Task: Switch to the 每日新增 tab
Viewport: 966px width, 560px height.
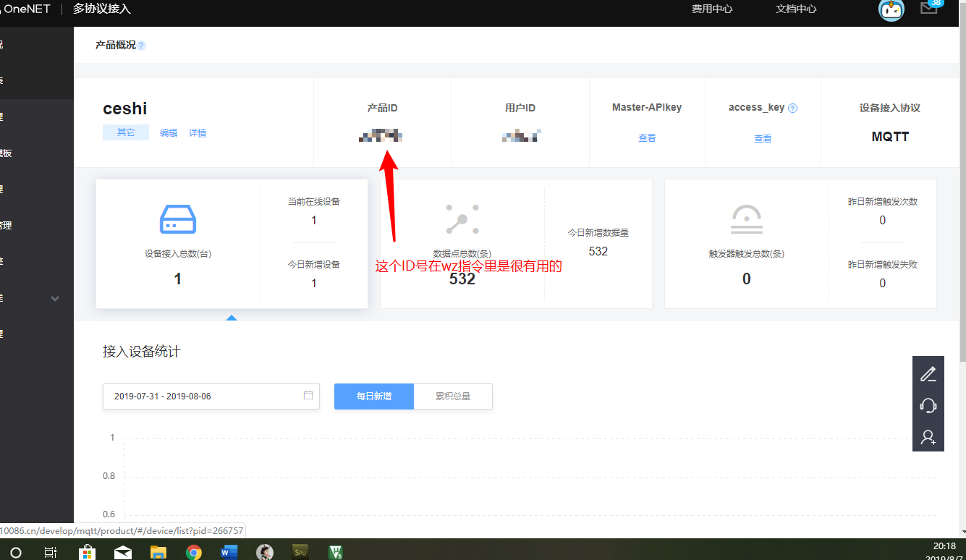Action: pyautogui.click(x=373, y=396)
